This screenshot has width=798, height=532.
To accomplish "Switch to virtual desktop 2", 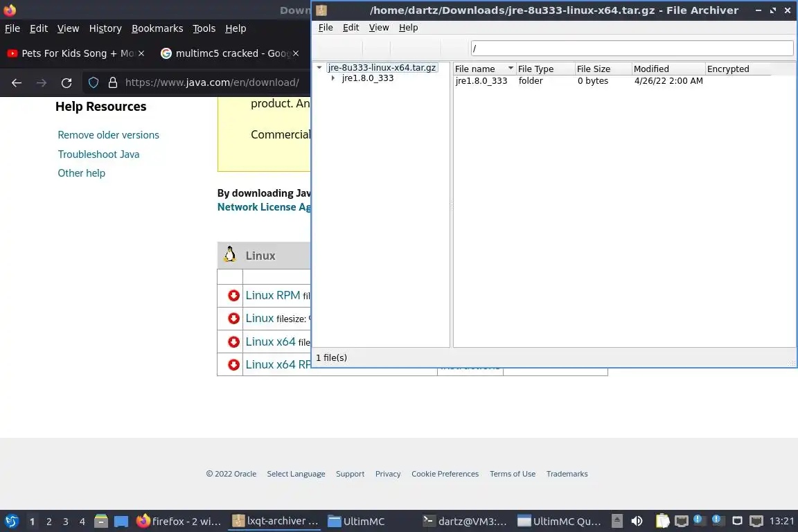I will tap(49, 522).
